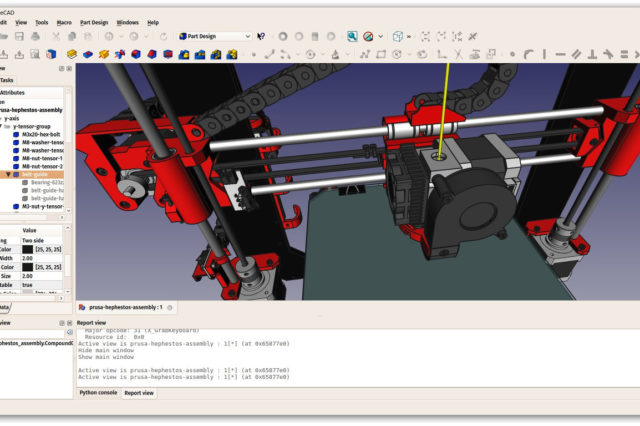This screenshot has width=640, height=426.
Task: Open the Part Design workbench dropdown
Action: 214,36
